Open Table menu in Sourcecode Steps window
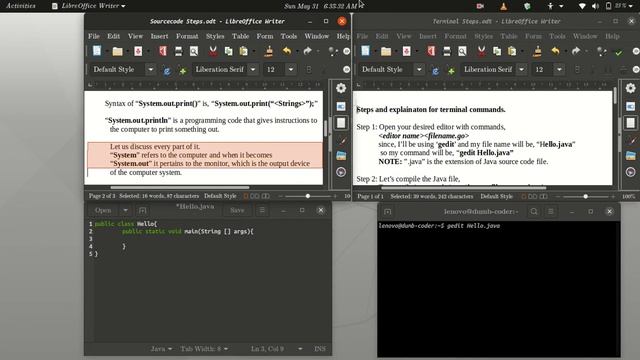 point(240,36)
